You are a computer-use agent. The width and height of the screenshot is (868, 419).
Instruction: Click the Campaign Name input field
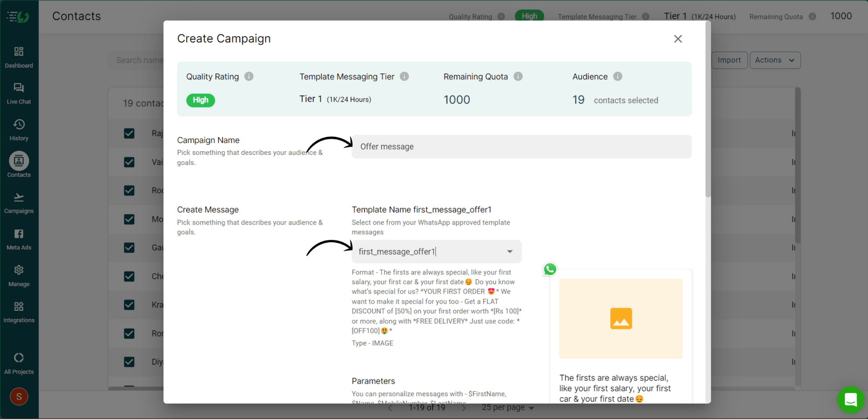click(x=521, y=147)
